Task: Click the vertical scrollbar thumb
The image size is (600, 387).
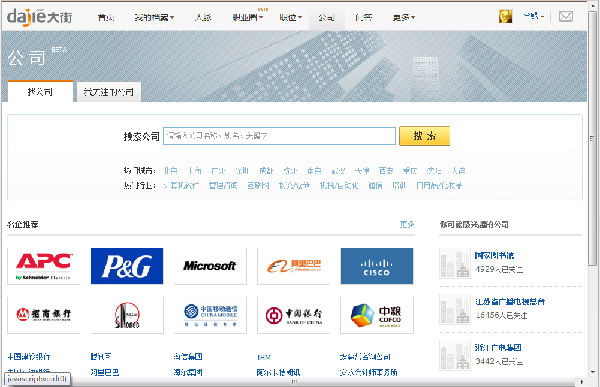Action: coord(593,138)
